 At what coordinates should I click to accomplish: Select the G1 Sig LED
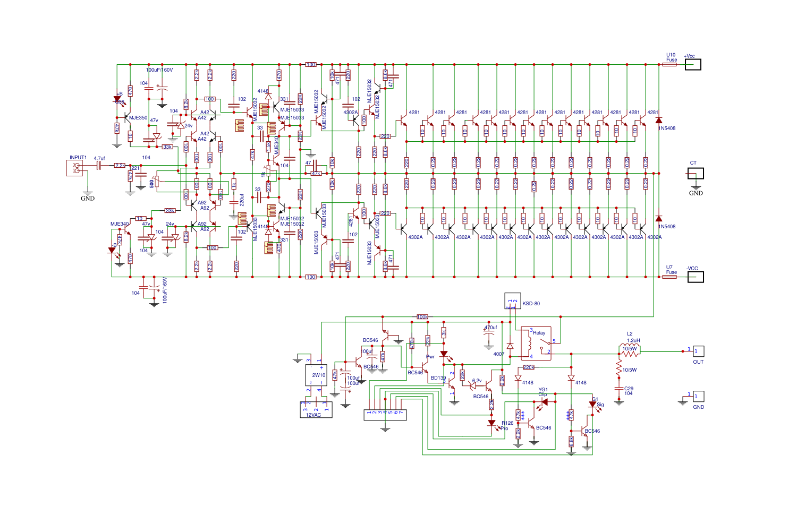(x=592, y=405)
